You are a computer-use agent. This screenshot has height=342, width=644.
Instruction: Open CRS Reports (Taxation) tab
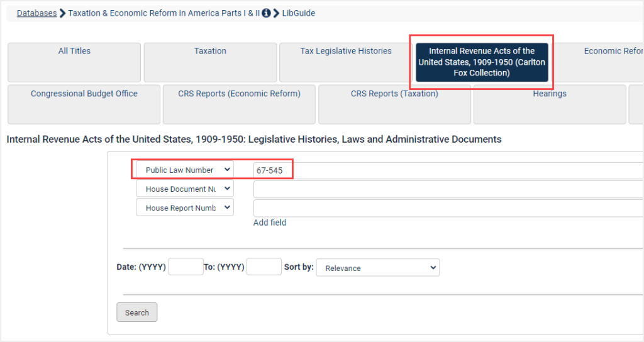click(x=394, y=105)
